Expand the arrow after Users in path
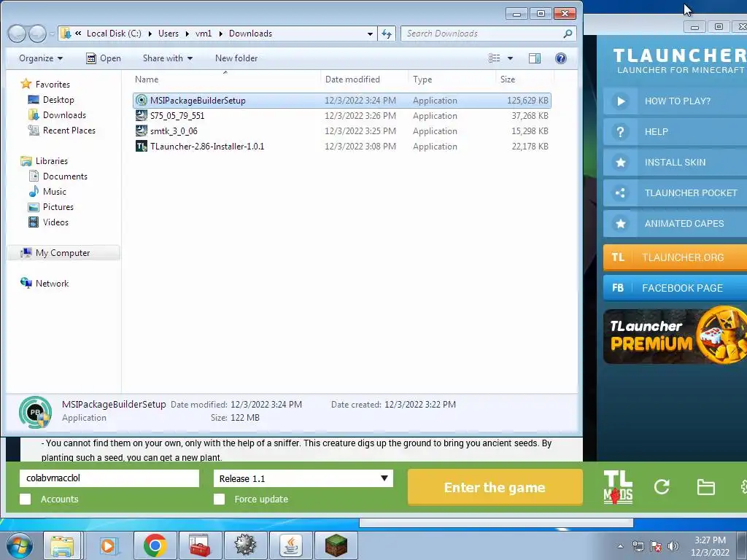Screen dimensions: 747x560 [187, 34]
